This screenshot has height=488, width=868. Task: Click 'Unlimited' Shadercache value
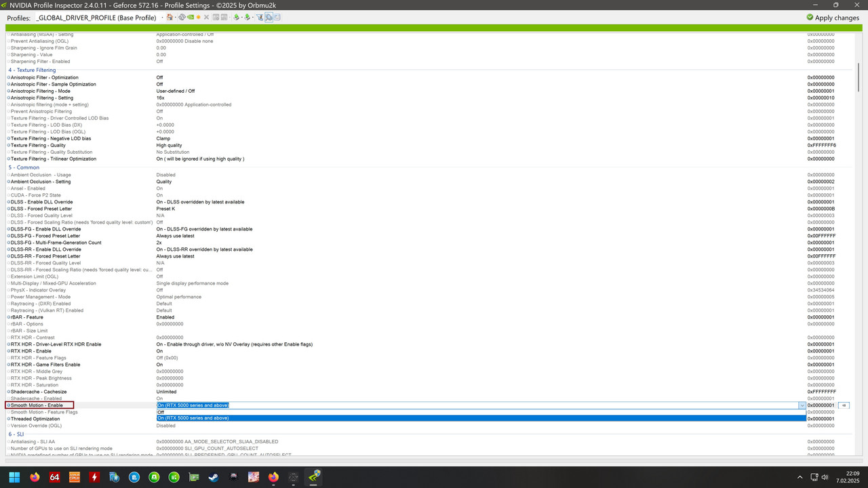166,392
